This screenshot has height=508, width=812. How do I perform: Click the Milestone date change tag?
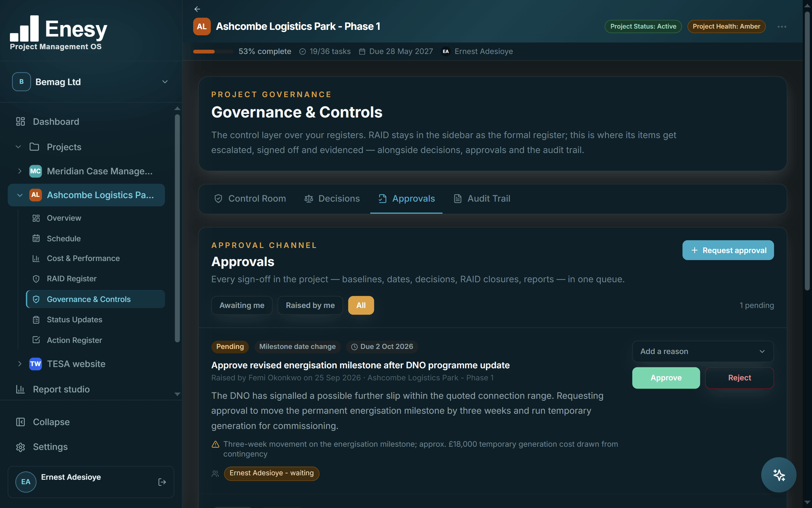click(x=297, y=347)
